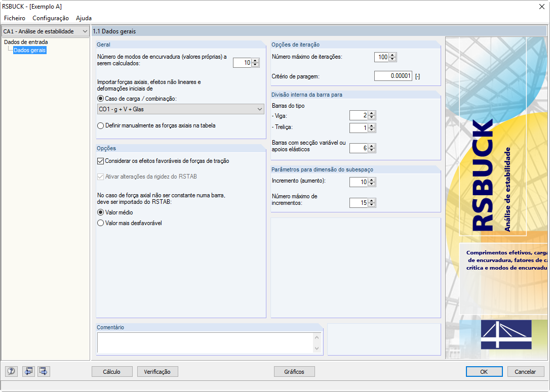
Task: Click the Cálculo button
Action: point(112,372)
